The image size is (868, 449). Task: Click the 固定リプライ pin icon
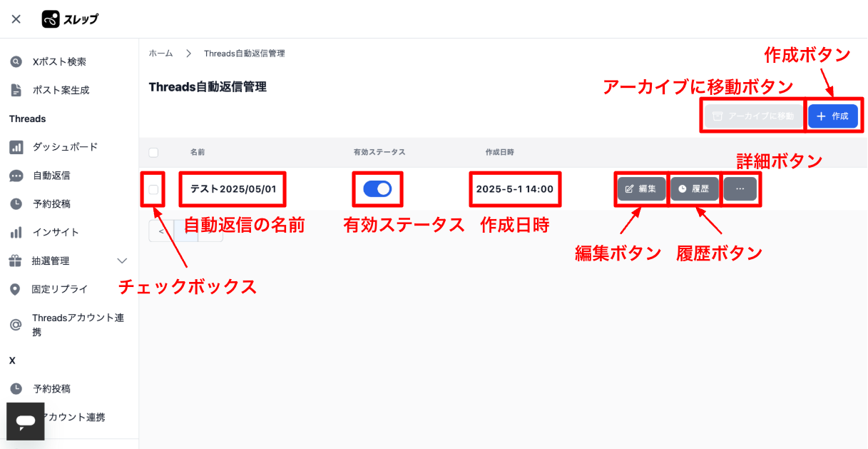point(16,289)
